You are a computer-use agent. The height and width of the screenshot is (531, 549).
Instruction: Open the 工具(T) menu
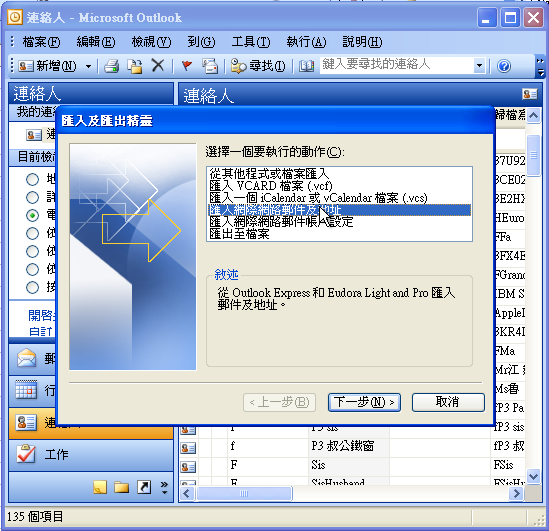[251, 42]
